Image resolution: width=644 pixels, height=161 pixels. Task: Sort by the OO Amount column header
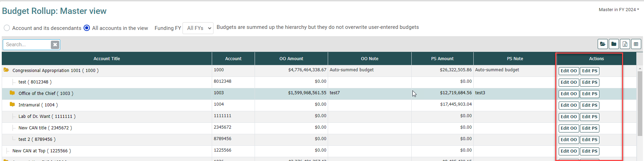click(291, 59)
